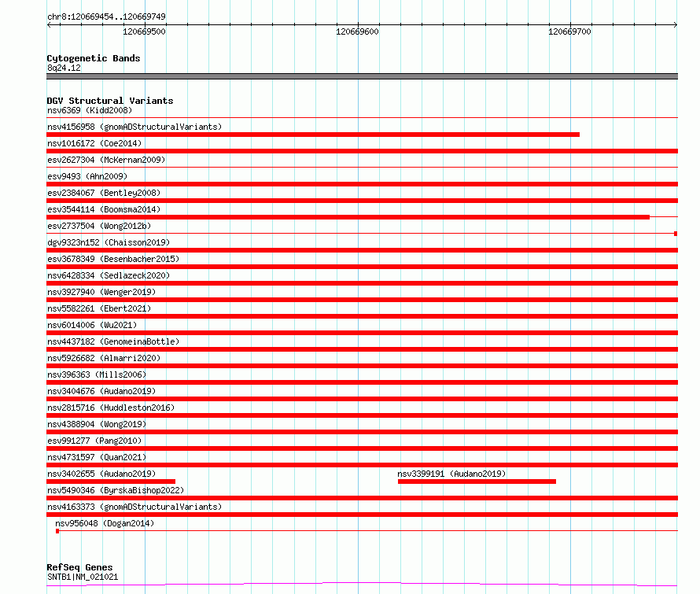Click the gray 8q24.12 cytoband bar
The image size is (700, 594).
pyautogui.click(x=362, y=76)
